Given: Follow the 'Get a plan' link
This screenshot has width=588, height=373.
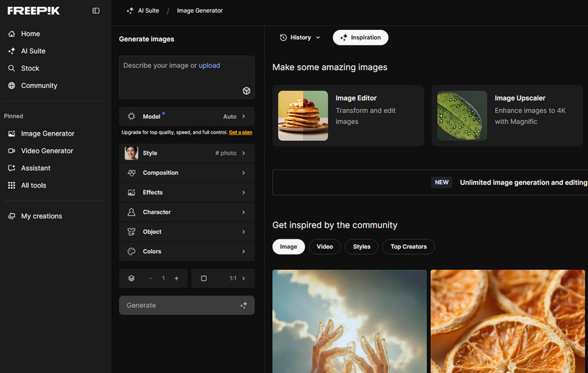Looking at the screenshot, I should point(240,132).
